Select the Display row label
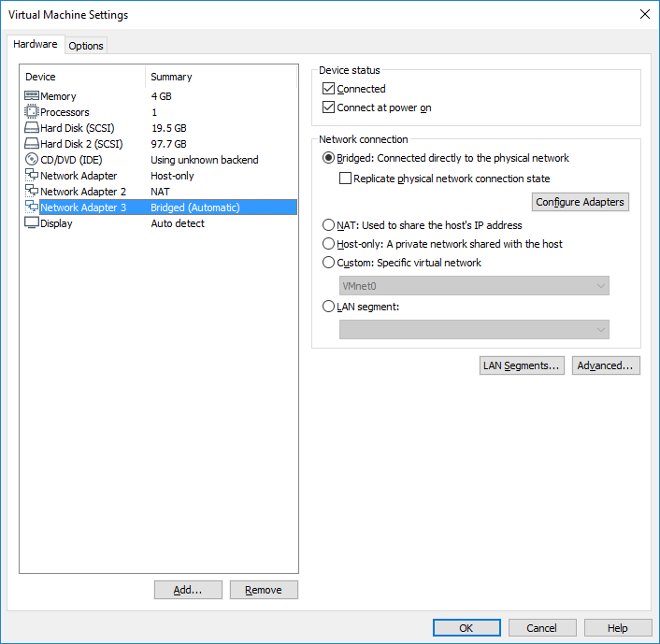 click(56, 223)
